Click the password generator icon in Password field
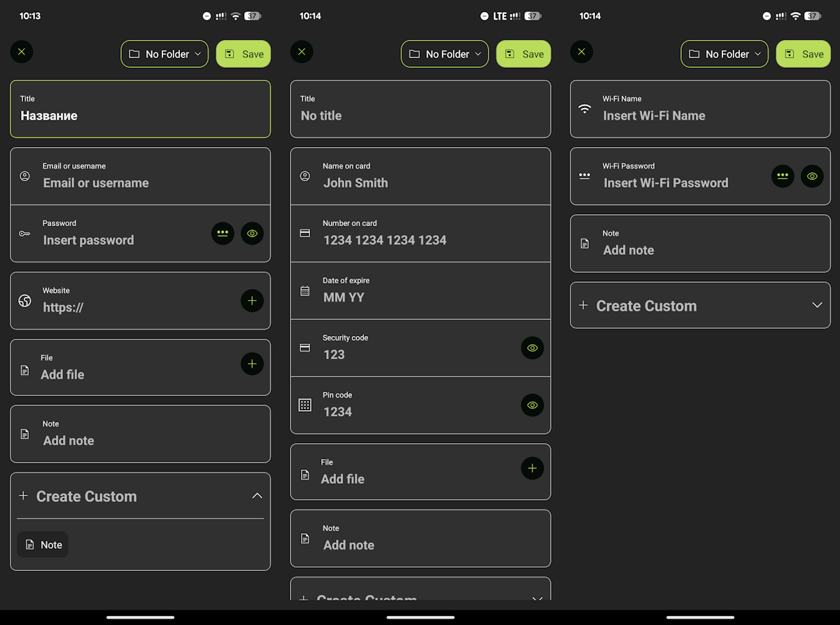This screenshot has width=840, height=625. click(x=223, y=234)
